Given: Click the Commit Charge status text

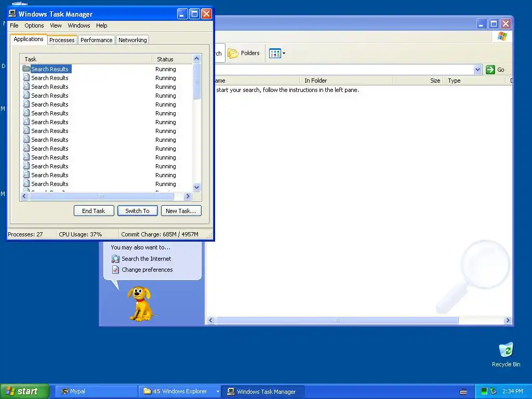Looking at the screenshot, I should pyautogui.click(x=159, y=234).
